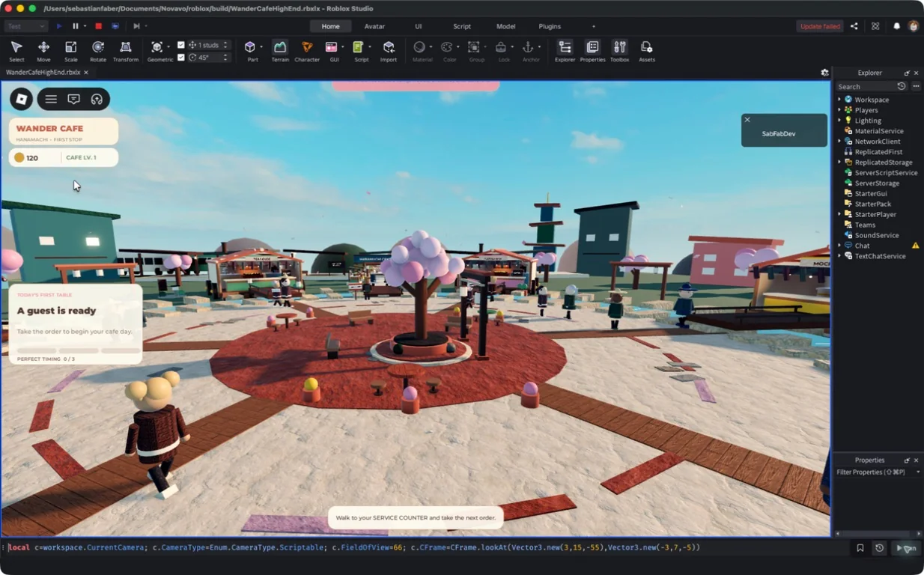
Task: Pause the running simulation
Action: pos(76,26)
